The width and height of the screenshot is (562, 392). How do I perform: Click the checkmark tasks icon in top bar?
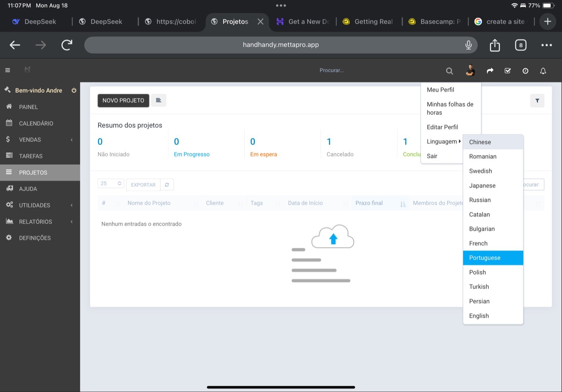508,71
